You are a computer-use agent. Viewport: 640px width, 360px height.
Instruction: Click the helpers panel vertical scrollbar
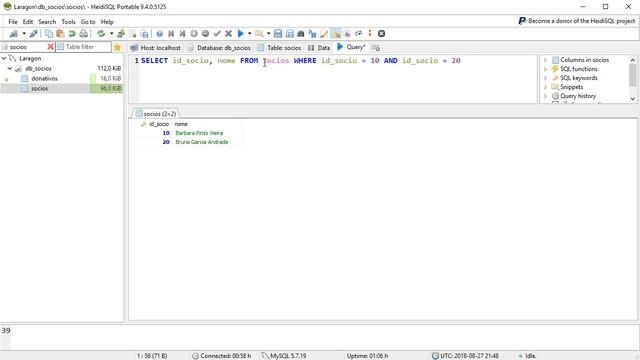(x=633, y=79)
